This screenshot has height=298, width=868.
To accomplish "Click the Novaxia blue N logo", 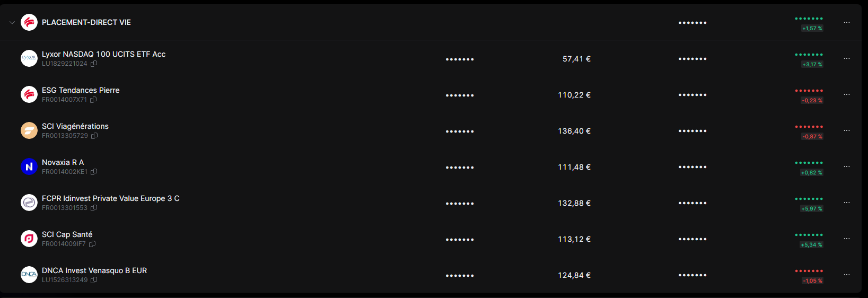I will click(29, 166).
